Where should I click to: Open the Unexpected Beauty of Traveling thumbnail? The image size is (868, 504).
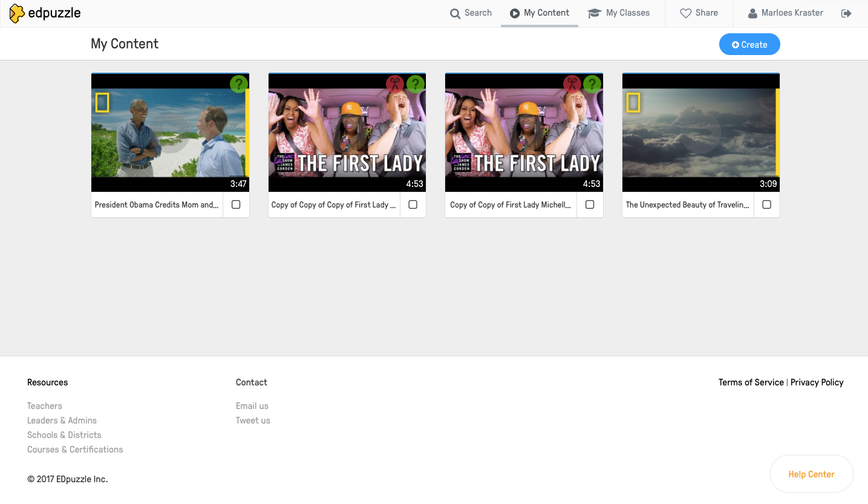point(701,133)
